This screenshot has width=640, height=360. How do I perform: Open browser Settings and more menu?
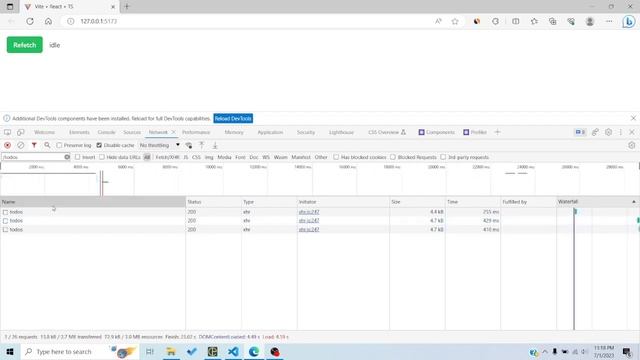point(609,21)
